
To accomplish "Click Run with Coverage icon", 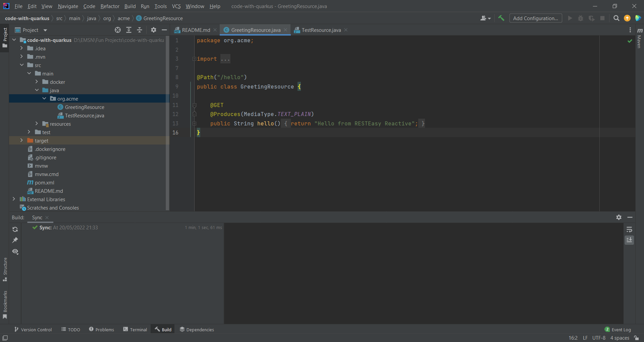I will (x=592, y=18).
